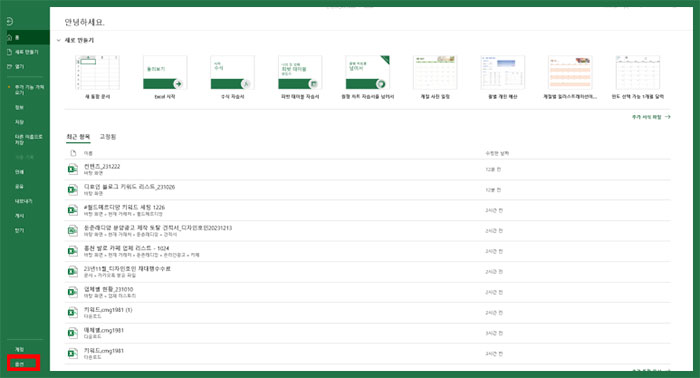This screenshot has height=378, width=700.
Task: Select the 월별 개인 예산 template
Action: coord(503,77)
